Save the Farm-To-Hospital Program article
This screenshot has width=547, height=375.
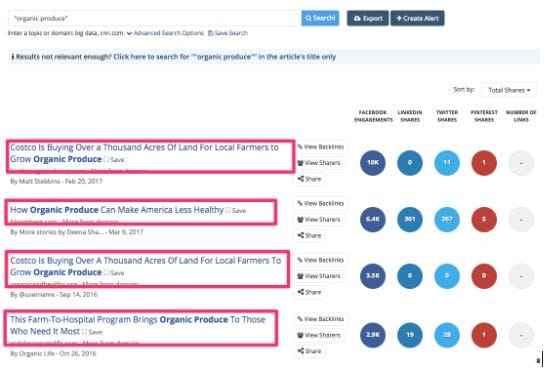pos(92,332)
